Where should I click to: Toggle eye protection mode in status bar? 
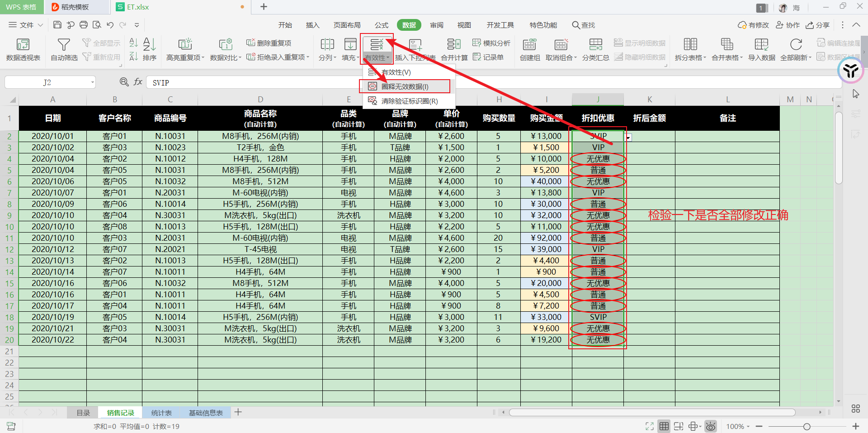pos(711,426)
